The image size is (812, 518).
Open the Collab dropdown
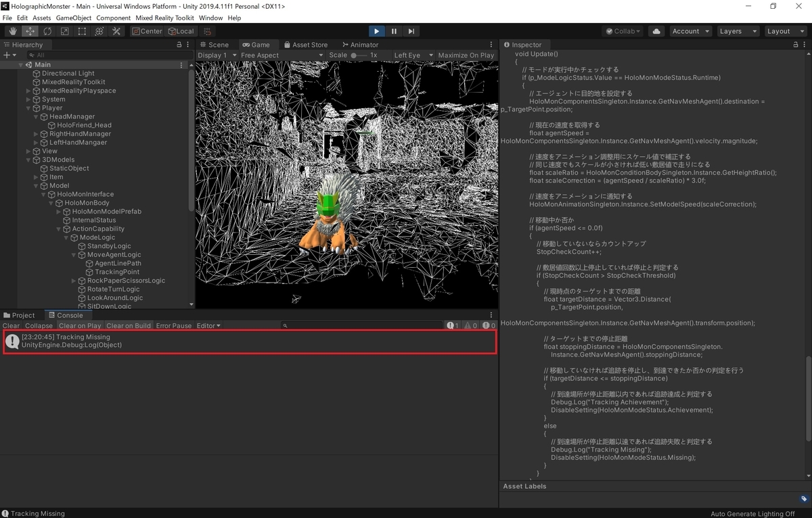[x=623, y=31]
